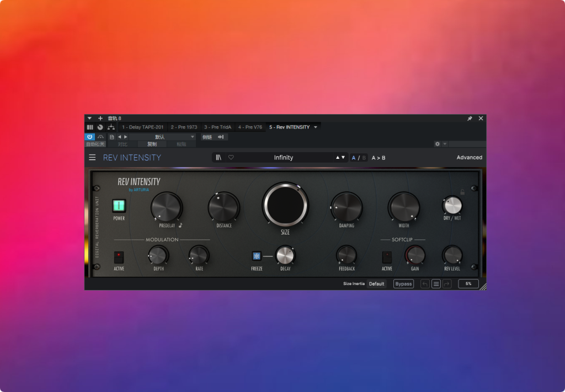Expand the dropdown arrow after Rev INTENSITY tab
The height and width of the screenshot is (392, 565).
pos(316,127)
